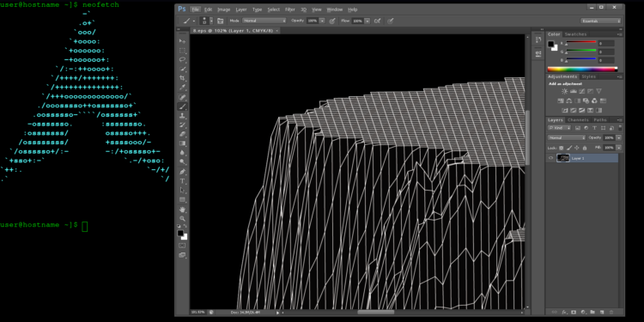Open the File menu
Viewport: 644px width, 322px height.
[x=196, y=9]
